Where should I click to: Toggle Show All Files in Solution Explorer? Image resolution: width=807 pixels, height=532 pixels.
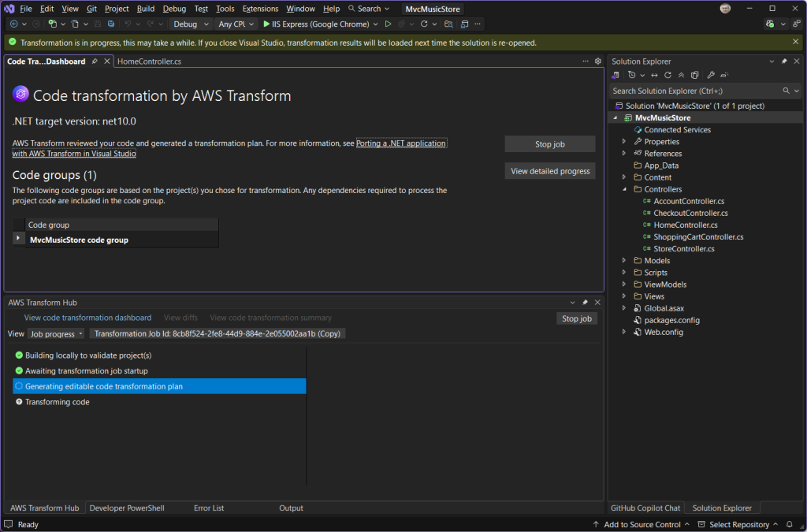tap(694, 74)
